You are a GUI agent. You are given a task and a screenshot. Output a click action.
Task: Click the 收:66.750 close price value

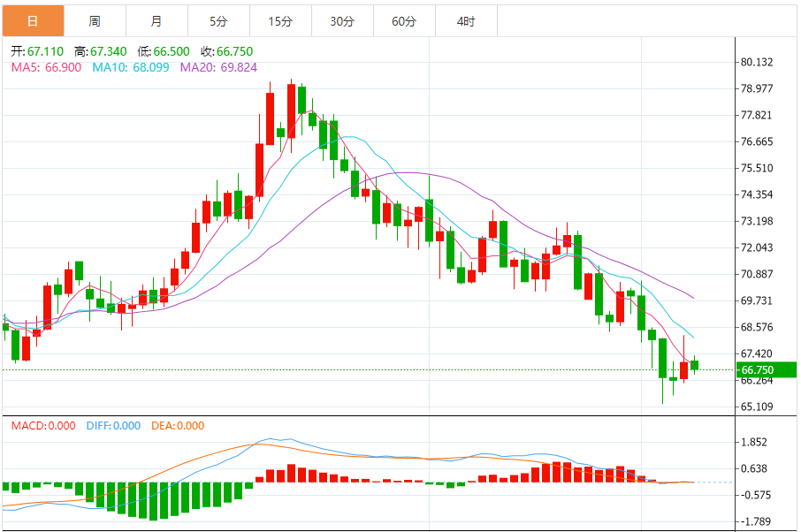tap(227, 51)
